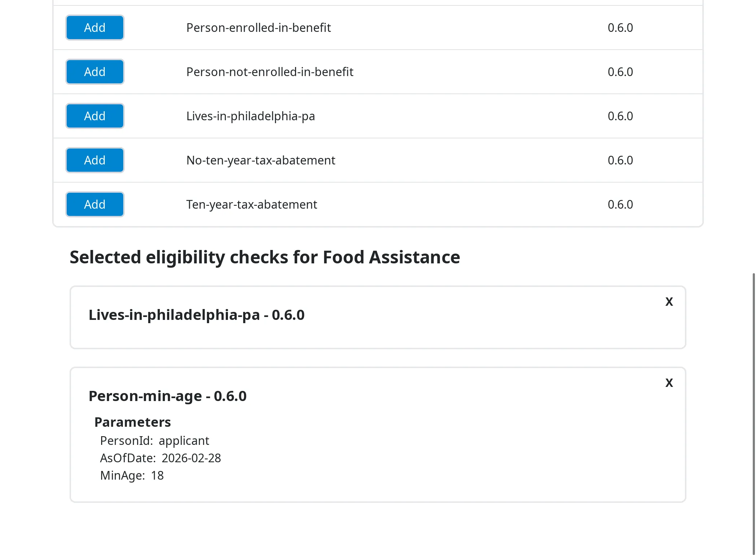Screen dimensions: 756x555
Task: Click the Lives-in-philadelphia-pa - 0.6.0 card title
Action: tap(196, 315)
